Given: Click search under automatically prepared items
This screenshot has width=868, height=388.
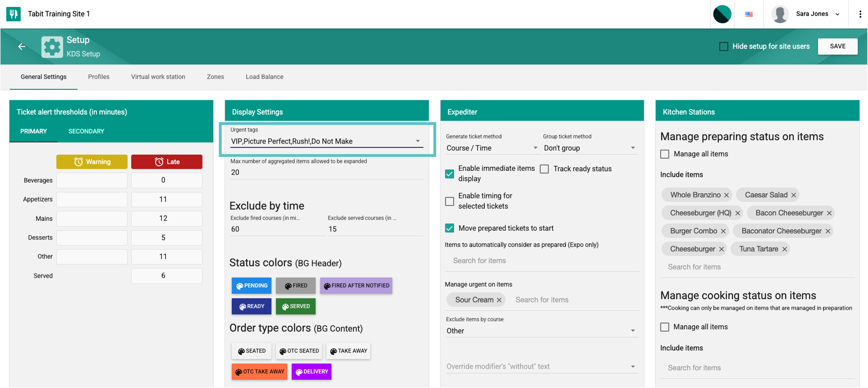Looking at the screenshot, I should coord(542,261).
